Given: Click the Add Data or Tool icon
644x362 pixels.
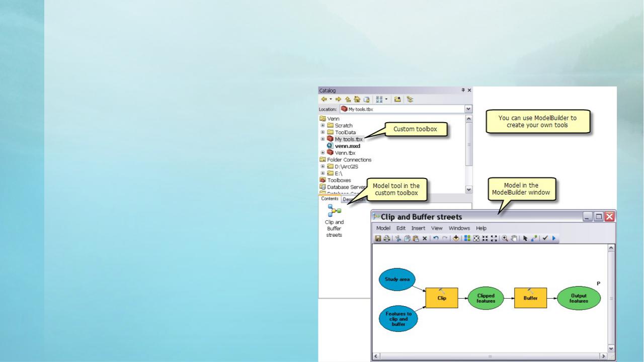Looking at the screenshot, I should point(456,238).
